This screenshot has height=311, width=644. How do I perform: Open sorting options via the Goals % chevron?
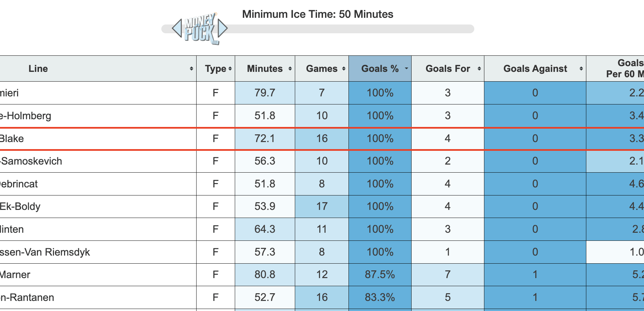click(406, 69)
